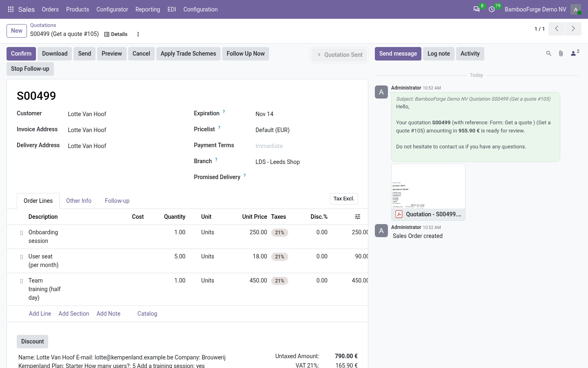Click the Expiration date field Nov 14

tap(306, 114)
